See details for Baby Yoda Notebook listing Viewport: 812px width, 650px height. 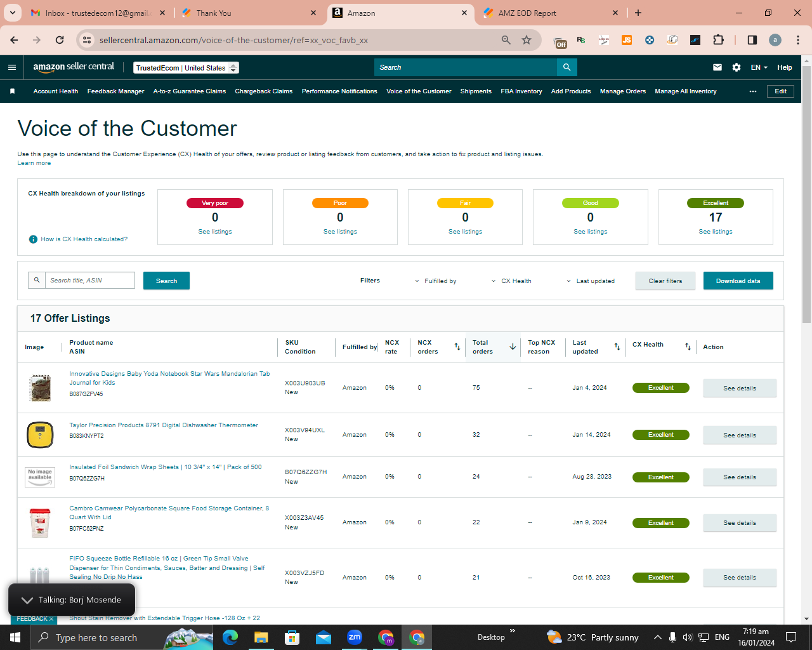740,388
